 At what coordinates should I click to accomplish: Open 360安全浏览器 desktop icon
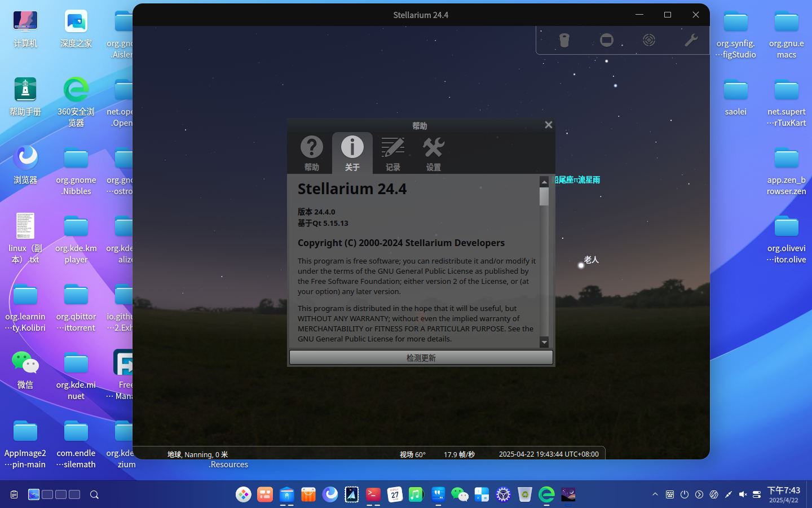pyautogui.click(x=76, y=102)
